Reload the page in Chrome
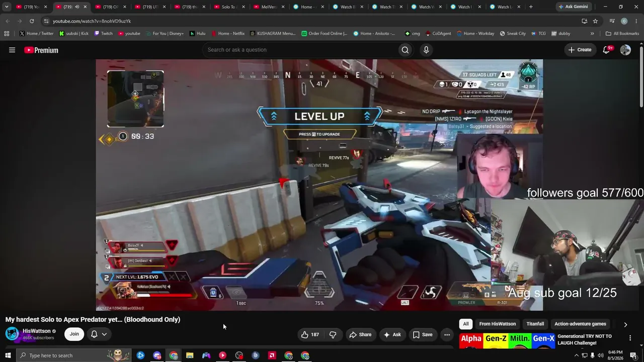Image resolution: width=644 pixels, height=362 pixels. 32,21
